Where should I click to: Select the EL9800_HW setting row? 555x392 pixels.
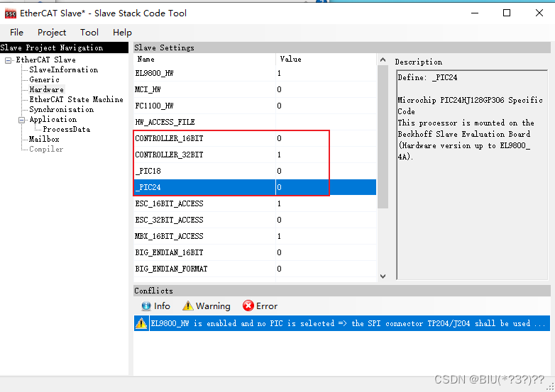pyautogui.click(x=255, y=73)
